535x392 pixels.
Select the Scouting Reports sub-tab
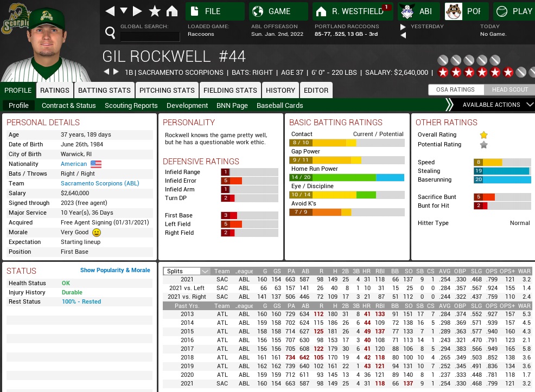tap(131, 106)
